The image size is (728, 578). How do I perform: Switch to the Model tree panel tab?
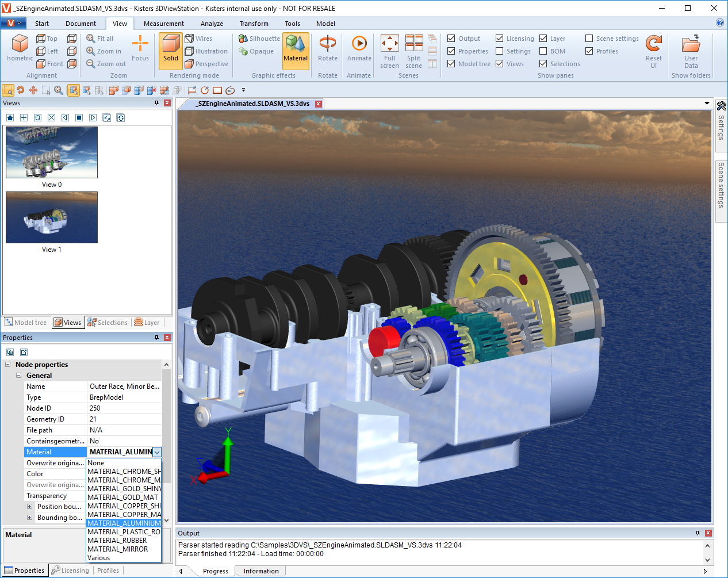click(26, 323)
